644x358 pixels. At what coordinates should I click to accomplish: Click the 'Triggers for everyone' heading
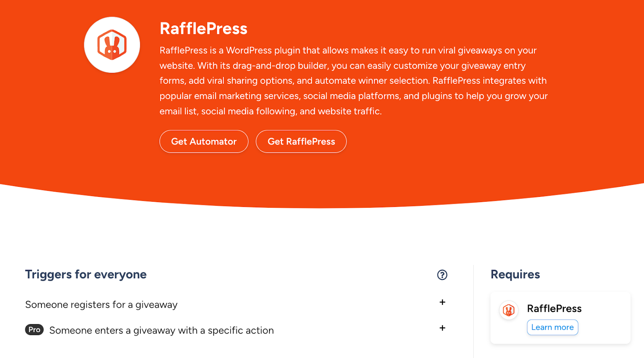[86, 275]
